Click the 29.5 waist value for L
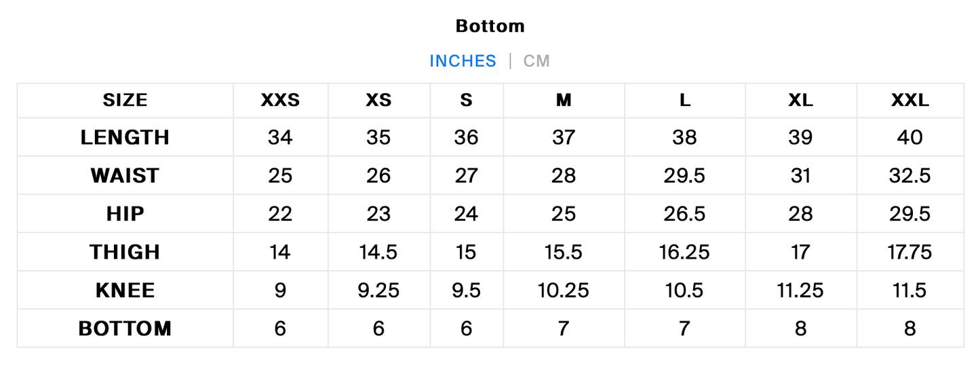 point(684,176)
